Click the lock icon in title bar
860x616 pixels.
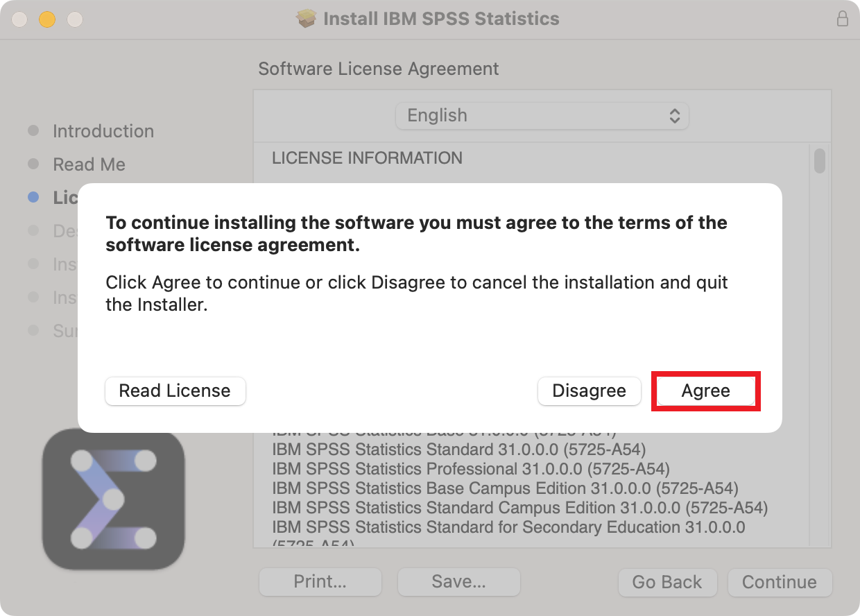tap(842, 19)
